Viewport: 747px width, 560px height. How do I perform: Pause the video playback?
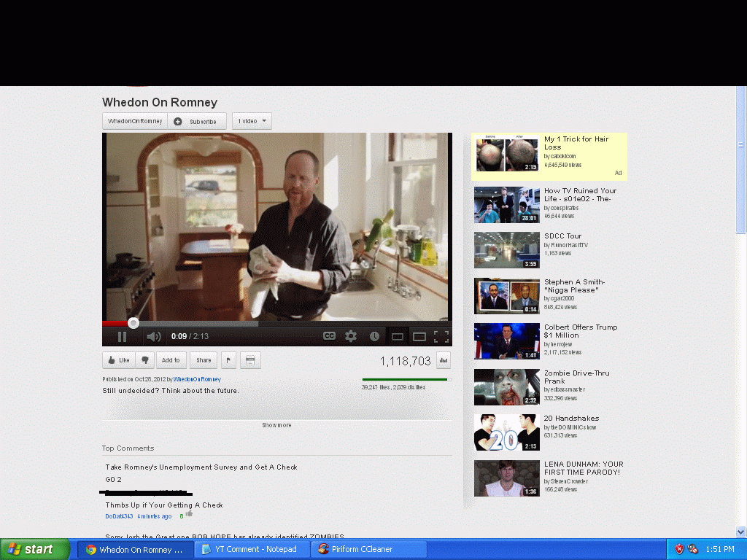point(122,337)
